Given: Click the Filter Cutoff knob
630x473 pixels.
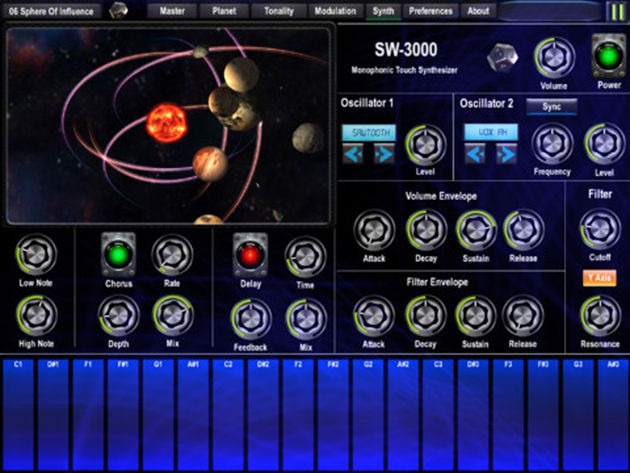Looking at the screenshot, I should [600, 229].
